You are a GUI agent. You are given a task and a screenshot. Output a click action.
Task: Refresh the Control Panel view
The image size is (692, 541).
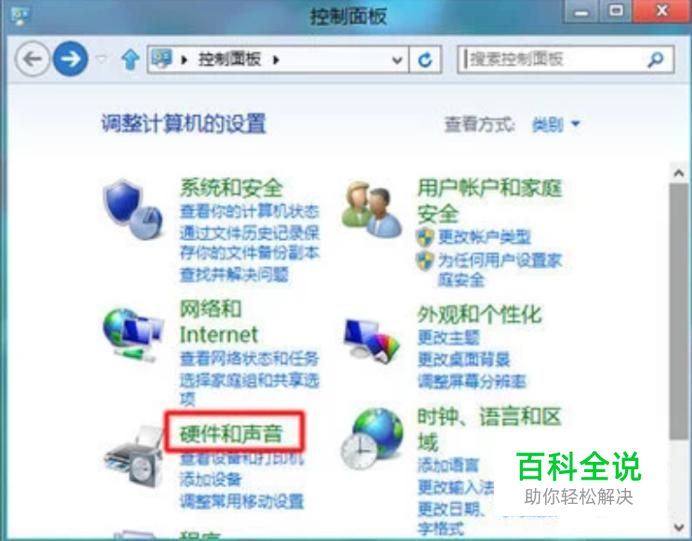425,59
